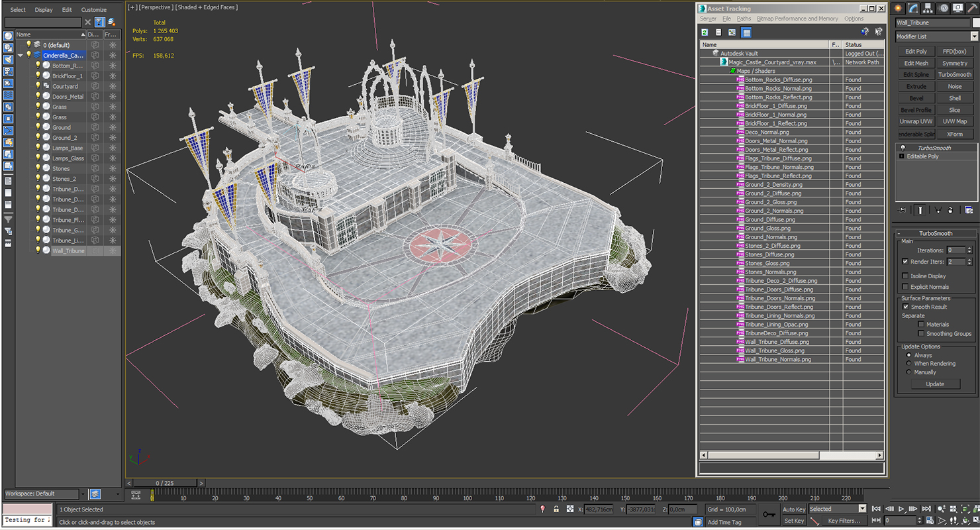The height and width of the screenshot is (530, 980).
Task: Select the Always update option
Action: pyautogui.click(x=908, y=355)
